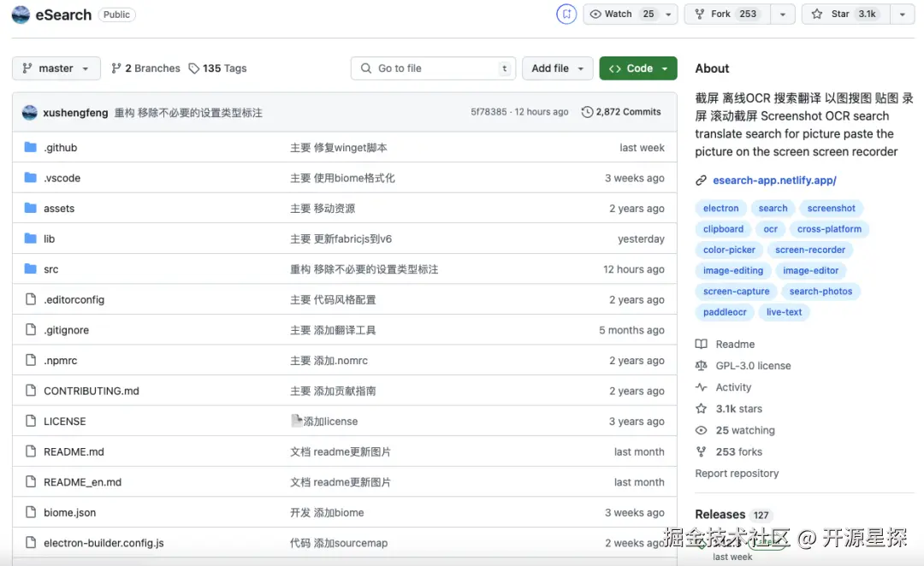
Task: Open the search-photos topic tag
Action: (x=820, y=291)
